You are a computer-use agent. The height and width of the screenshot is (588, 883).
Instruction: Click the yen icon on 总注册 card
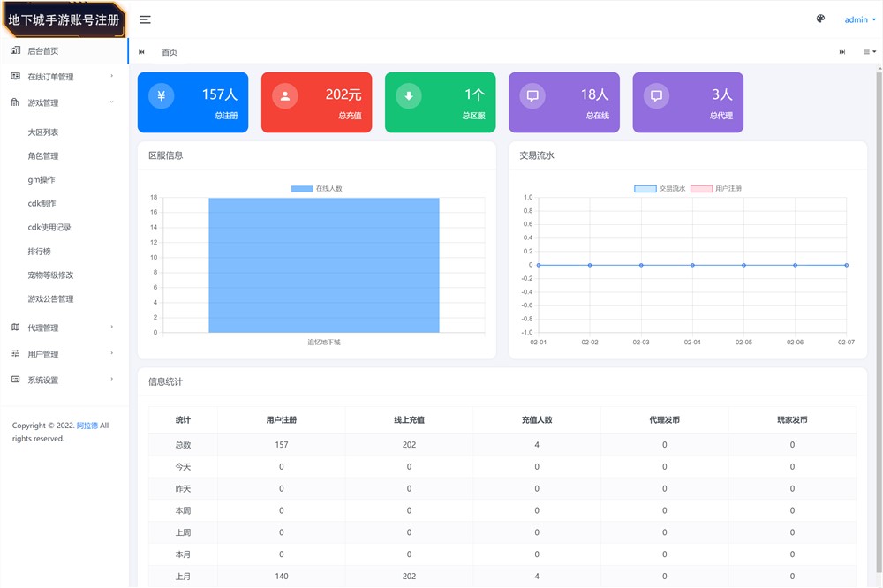coord(161,96)
